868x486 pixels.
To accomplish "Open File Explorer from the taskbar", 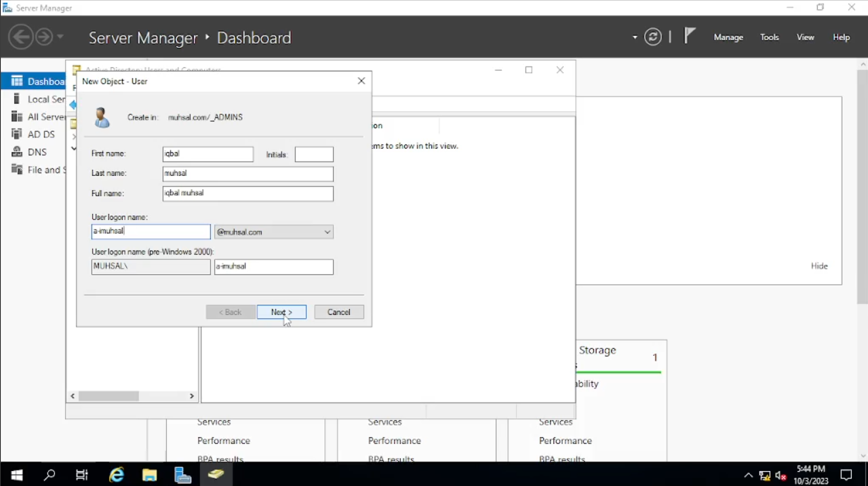I will tap(149, 474).
